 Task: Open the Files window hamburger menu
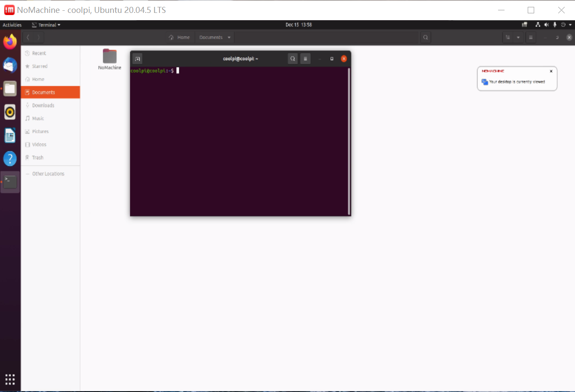tap(531, 37)
